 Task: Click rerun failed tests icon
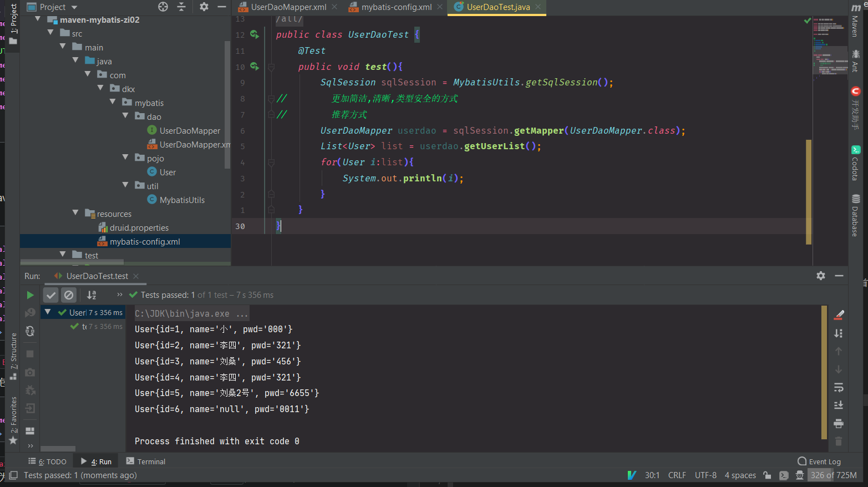[31, 313]
